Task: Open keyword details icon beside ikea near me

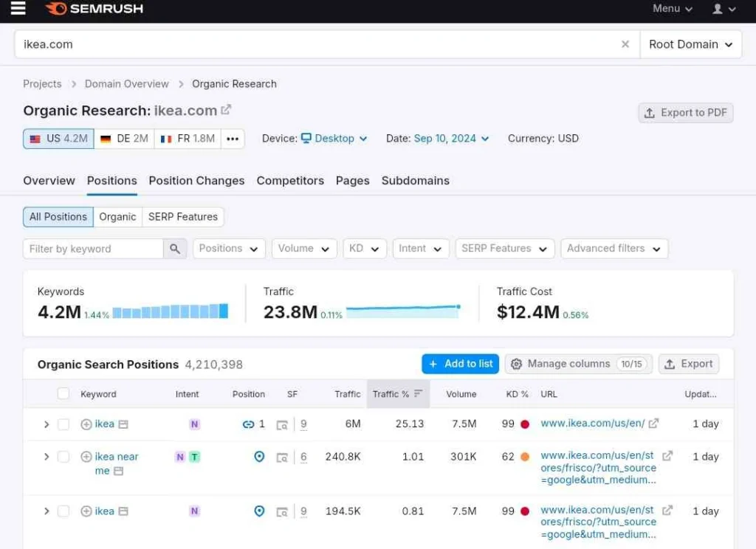Action: pyautogui.click(x=119, y=471)
